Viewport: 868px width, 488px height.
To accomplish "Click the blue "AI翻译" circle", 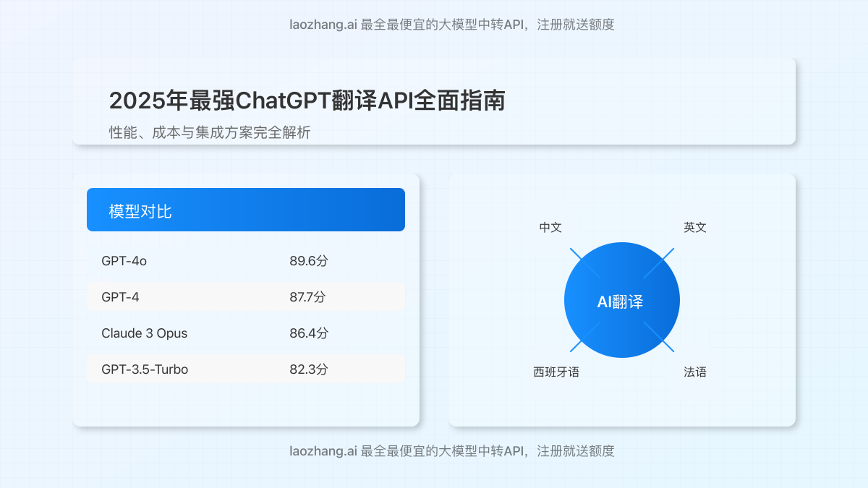I will point(622,301).
